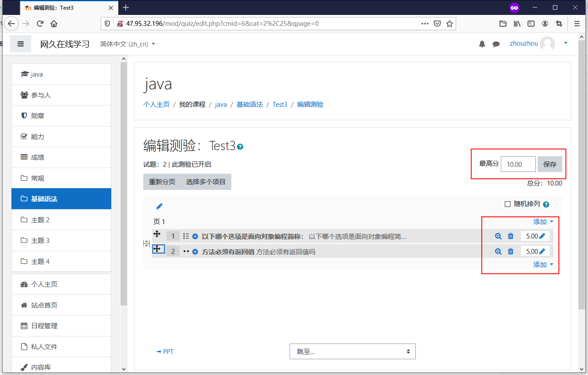Viewport: 588px width, 375px height.
Task: Follow the java breadcrumb link
Action: pyautogui.click(x=221, y=105)
